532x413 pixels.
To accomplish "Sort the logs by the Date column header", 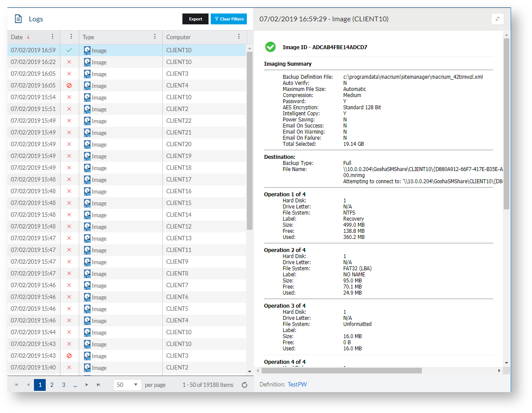I will (17, 37).
